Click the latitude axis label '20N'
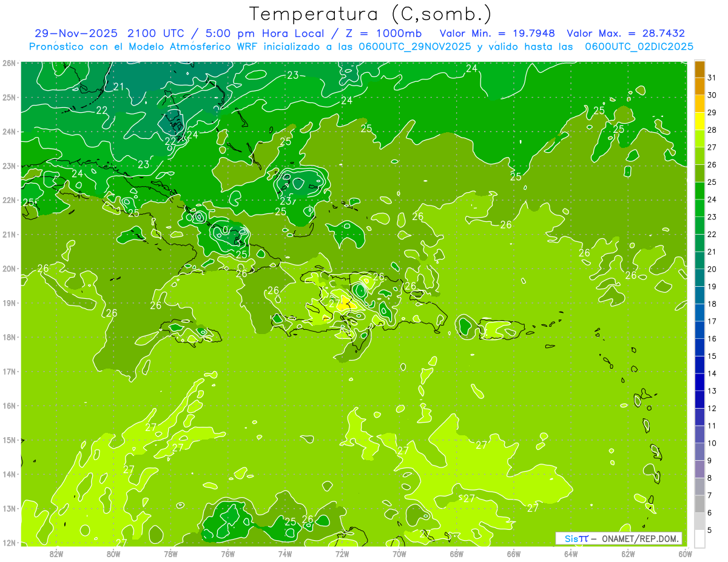 coord(8,269)
